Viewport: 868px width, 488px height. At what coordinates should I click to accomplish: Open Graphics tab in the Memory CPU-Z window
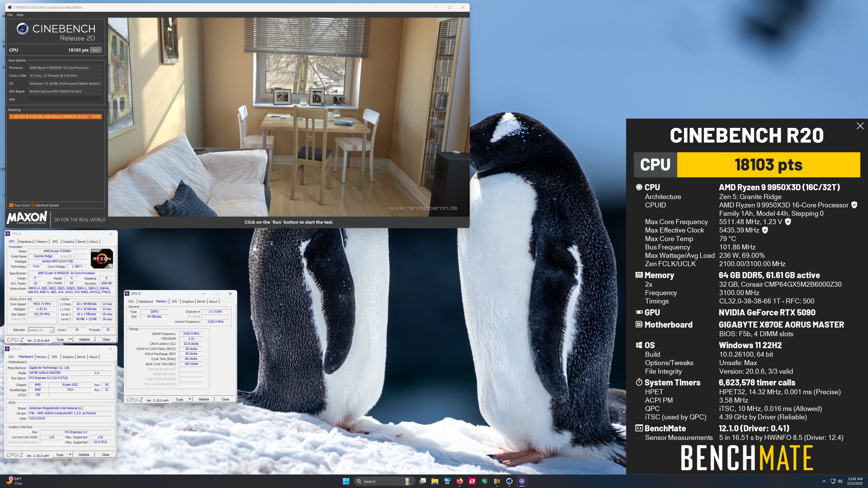[x=188, y=301]
